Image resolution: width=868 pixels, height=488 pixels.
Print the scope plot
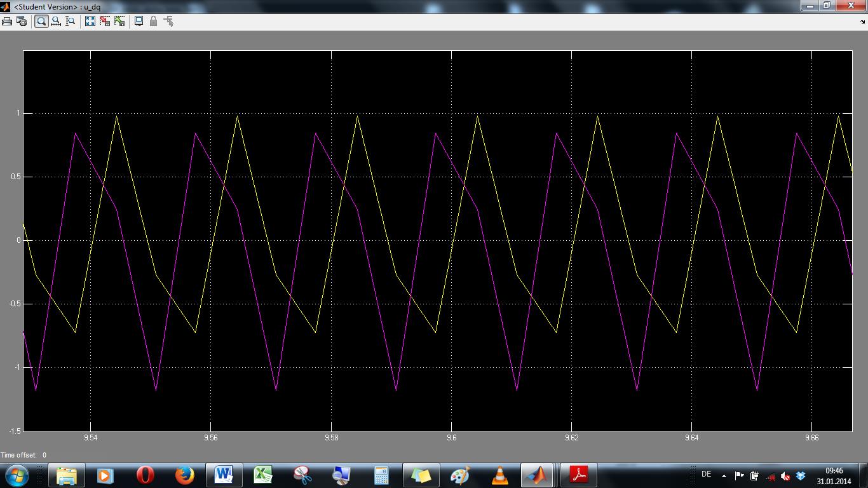(x=7, y=21)
